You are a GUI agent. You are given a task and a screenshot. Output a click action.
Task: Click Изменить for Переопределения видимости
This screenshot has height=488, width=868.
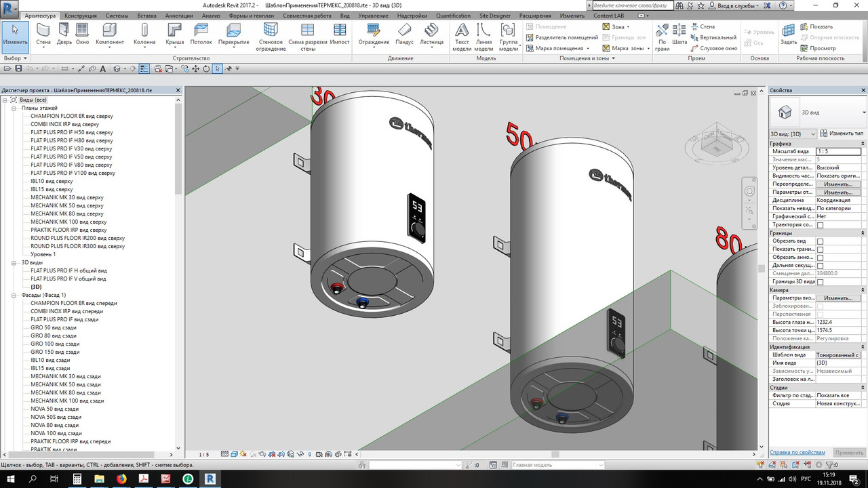click(x=838, y=184)
